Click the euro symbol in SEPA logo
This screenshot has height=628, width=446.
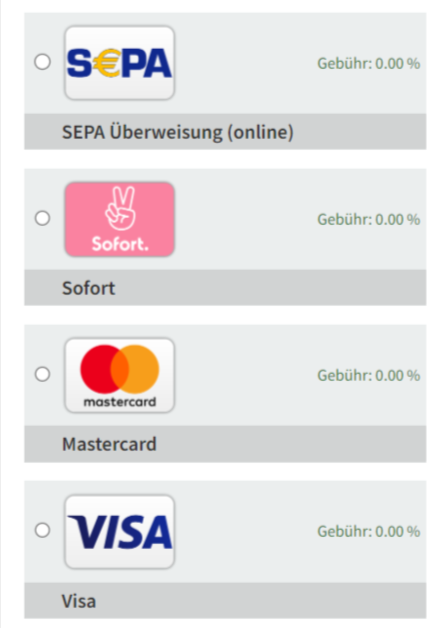tap(107, 63)
